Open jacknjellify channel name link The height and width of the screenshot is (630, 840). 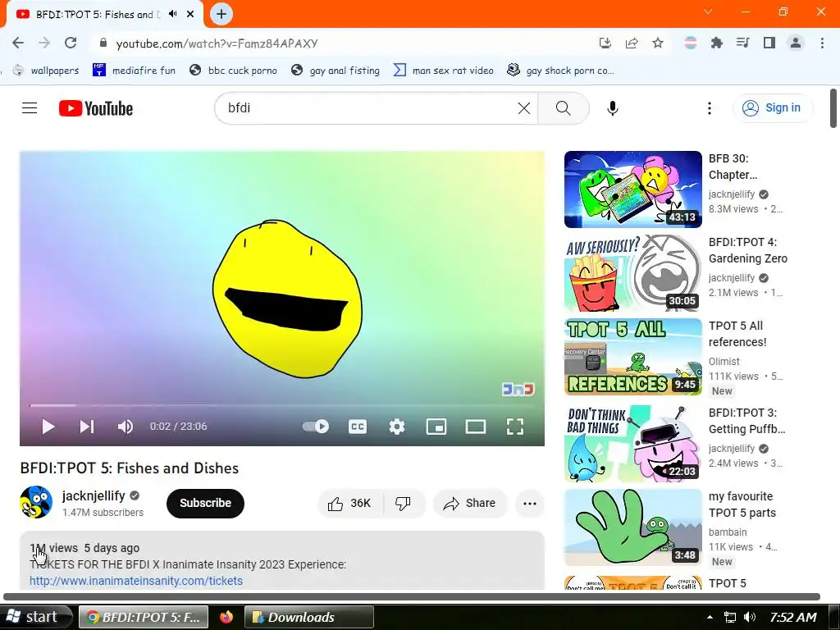click(94, 495)
